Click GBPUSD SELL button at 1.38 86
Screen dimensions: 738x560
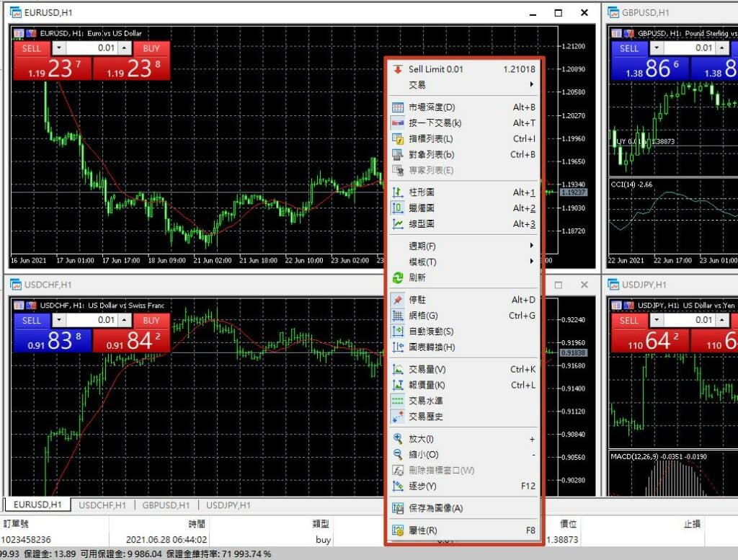coord(649,68)
